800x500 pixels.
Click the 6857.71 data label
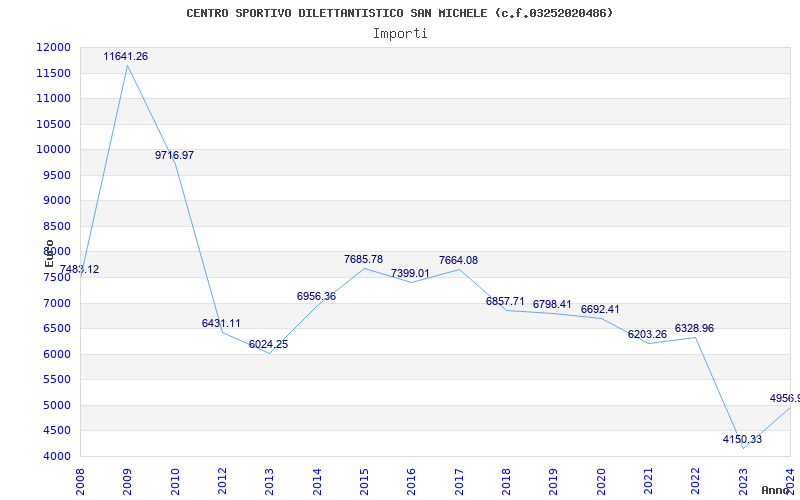coord(505,302)
